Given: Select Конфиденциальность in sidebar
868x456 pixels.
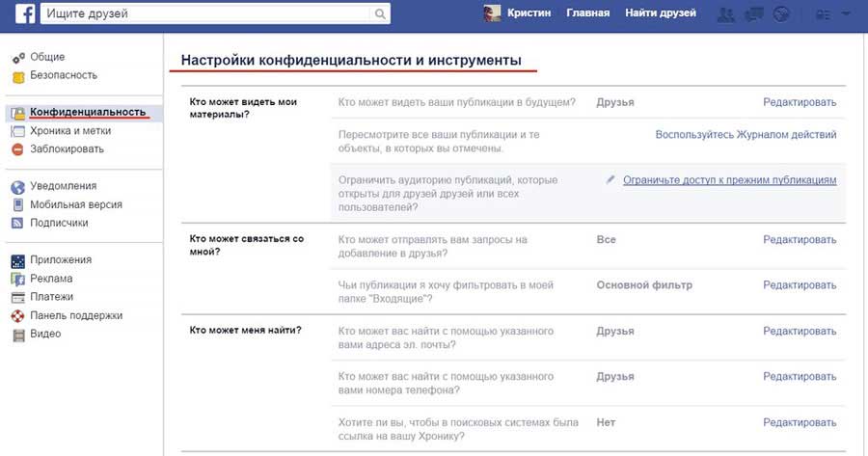Looking at the screenshot, I should pyautogui.click(x=88, y=112).
